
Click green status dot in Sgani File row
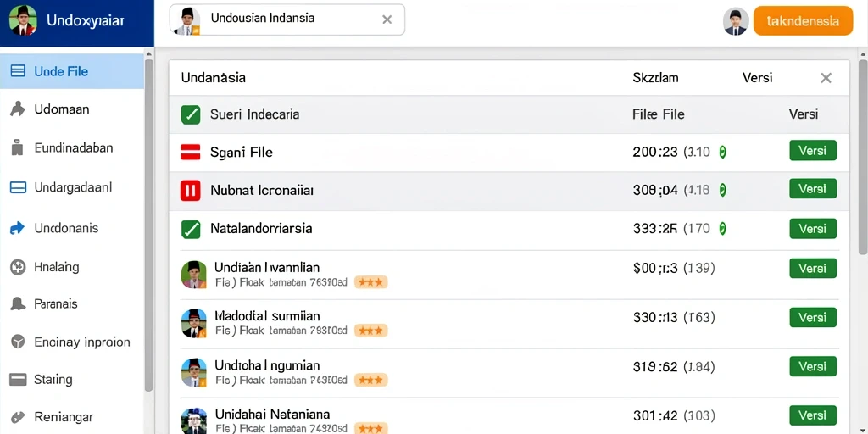722,152
